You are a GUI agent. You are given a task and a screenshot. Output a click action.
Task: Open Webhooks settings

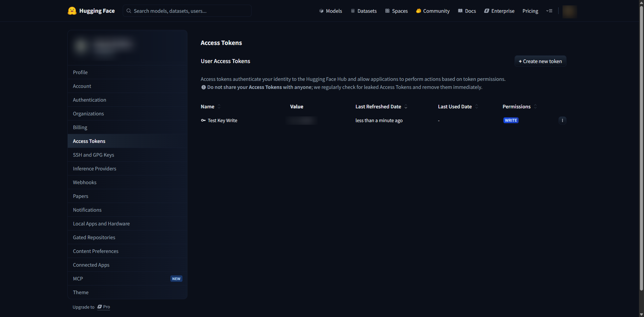127,182
